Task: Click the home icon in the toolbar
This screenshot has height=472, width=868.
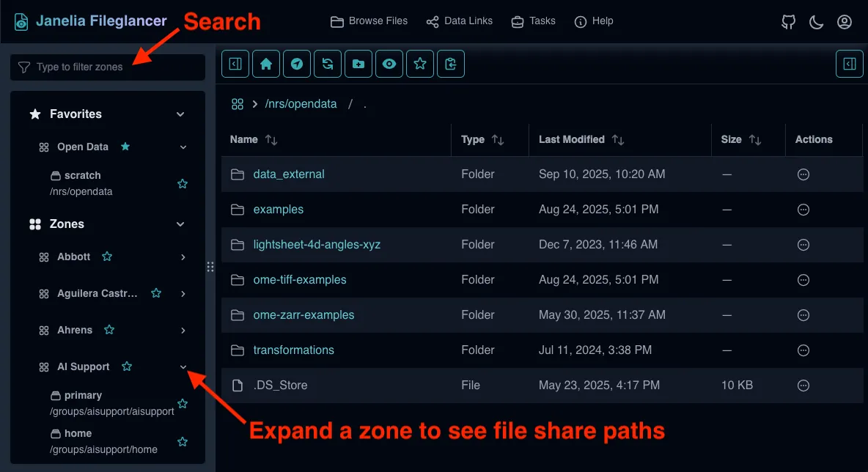Action: pos(265,64)
